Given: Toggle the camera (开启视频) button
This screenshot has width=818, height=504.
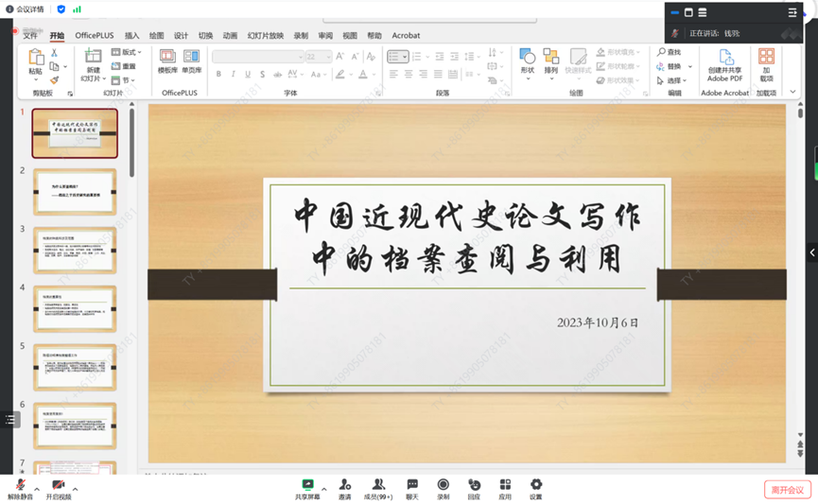Looking at the screenshot, I should pos(59,486).
